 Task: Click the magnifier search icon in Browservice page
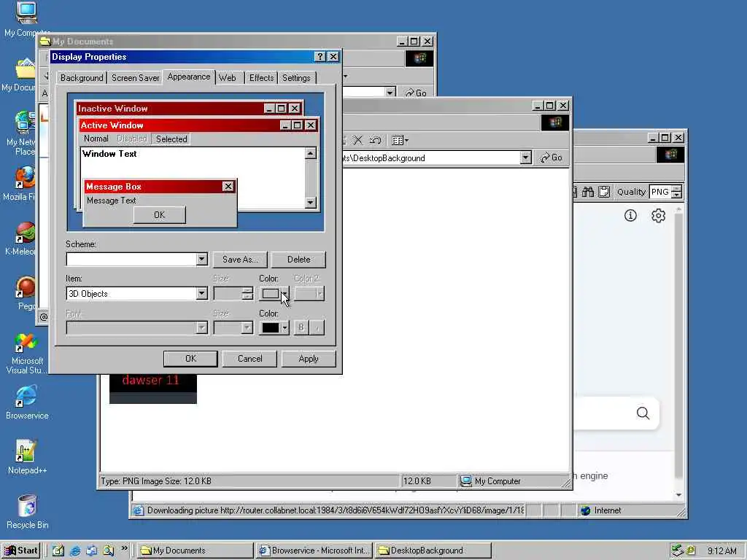point(643,413)
